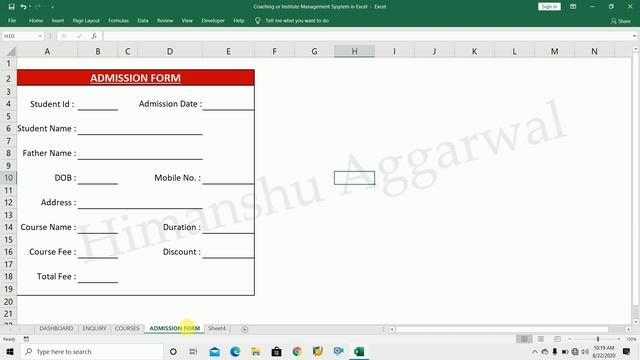Screen dimensions: 640x360
Task: Click the Mobile No. : label
Action: pyautogui.click(x=178, y=178)
